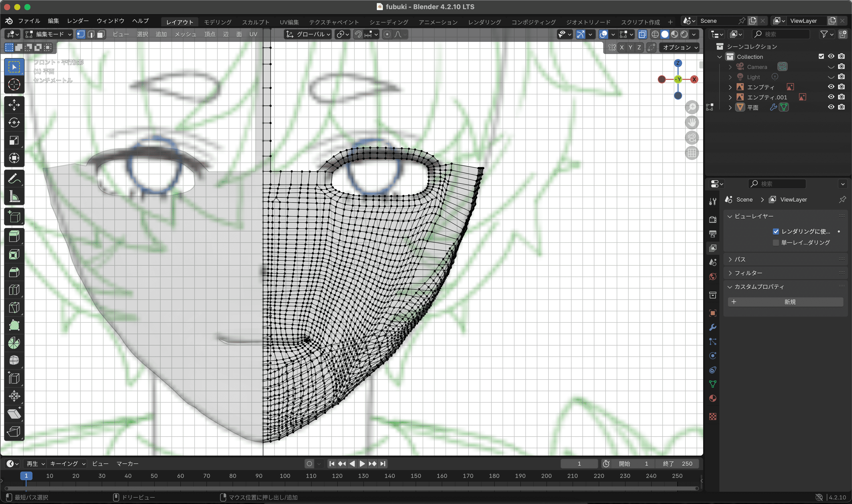Open the 編集モード mode dropdown
852x504 pixels.
click(x=49, y=34)
